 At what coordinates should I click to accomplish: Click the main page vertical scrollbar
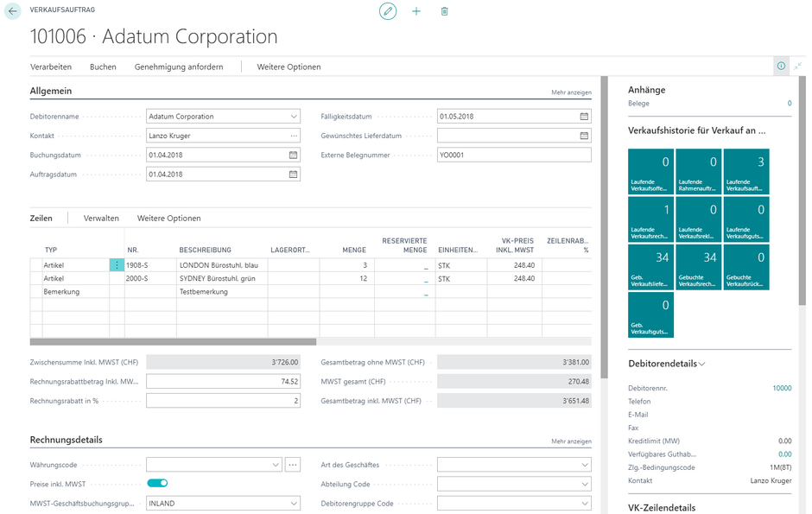(604, 226)
